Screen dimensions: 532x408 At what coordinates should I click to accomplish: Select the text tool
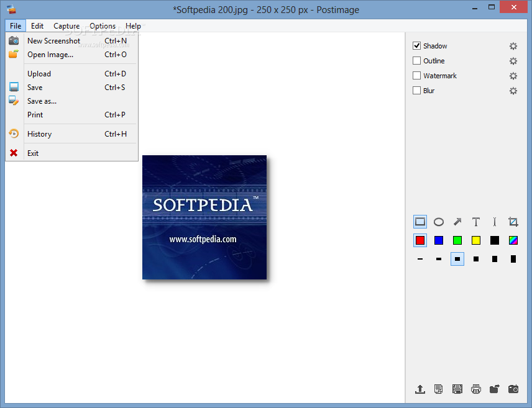[476, 222]
